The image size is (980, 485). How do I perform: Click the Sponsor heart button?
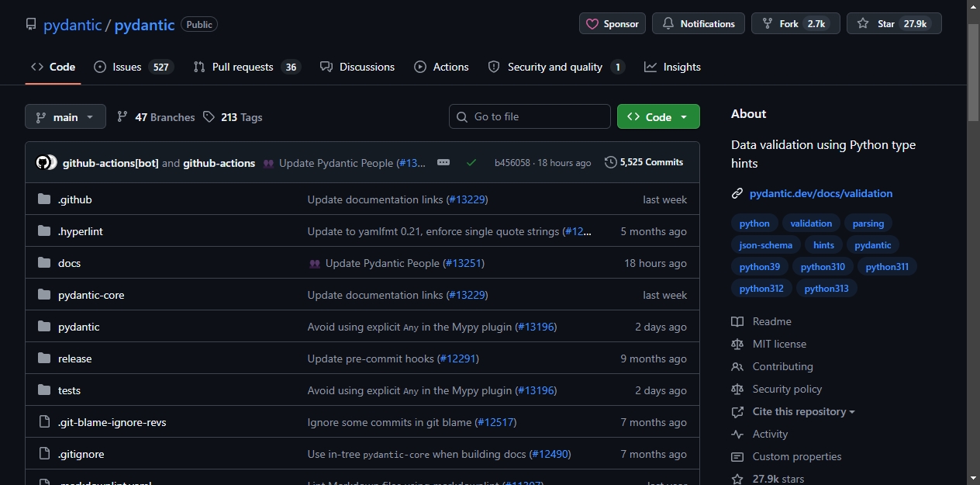coord(612,24)
